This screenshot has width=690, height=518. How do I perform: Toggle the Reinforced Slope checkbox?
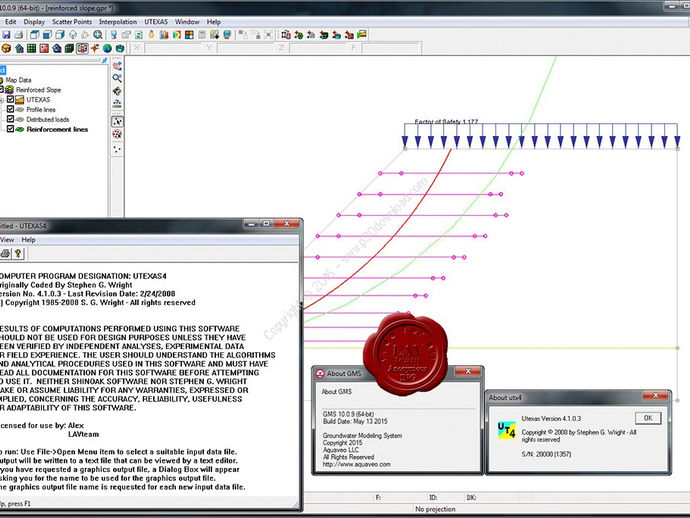[1, 90]
